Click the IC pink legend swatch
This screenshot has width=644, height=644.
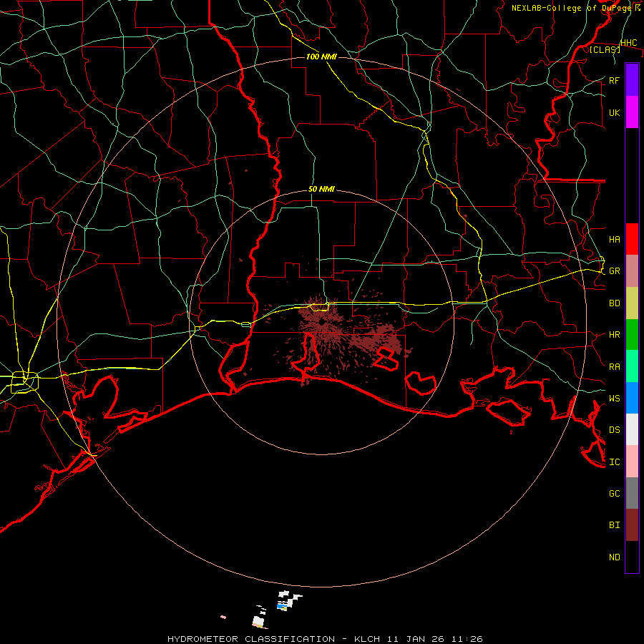pos(632,462)
